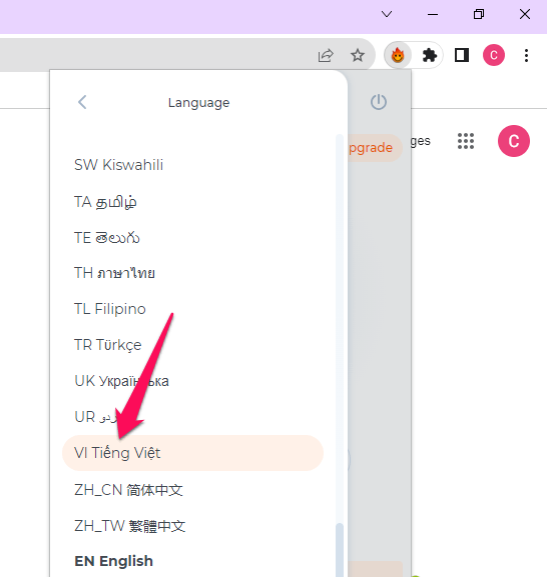
Task: Click the orange Upgrade button
Action: click(x=374, y=148)
